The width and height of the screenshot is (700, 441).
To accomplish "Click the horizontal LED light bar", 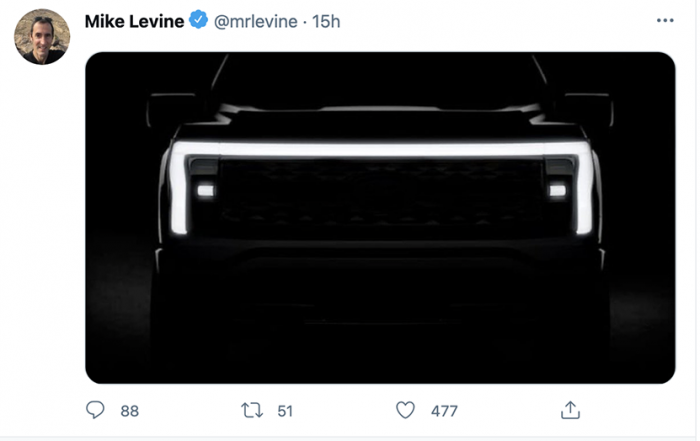I will coord(380,149).
